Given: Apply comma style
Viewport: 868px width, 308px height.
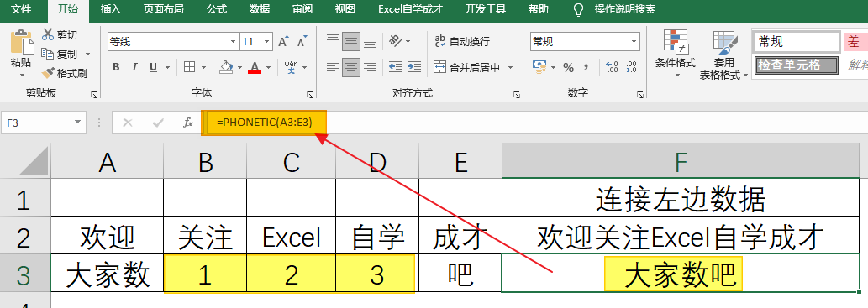Looking at the screenshot, I should (587, 67).
